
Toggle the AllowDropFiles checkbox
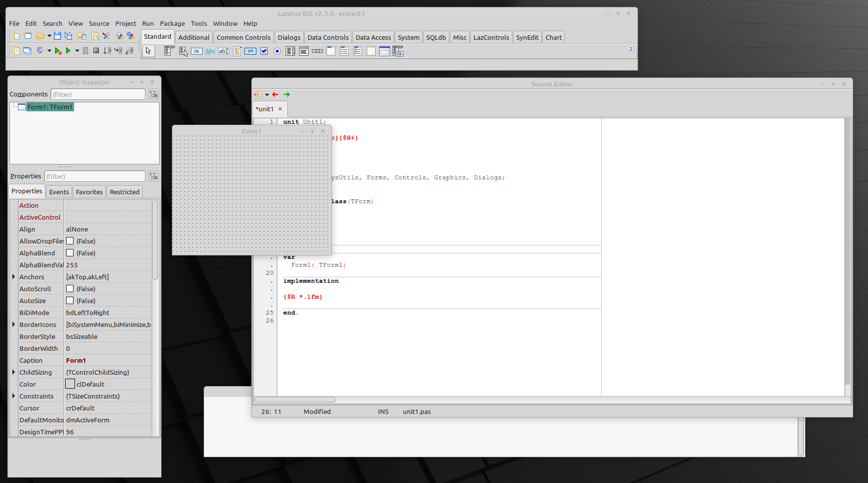(70, 241)
